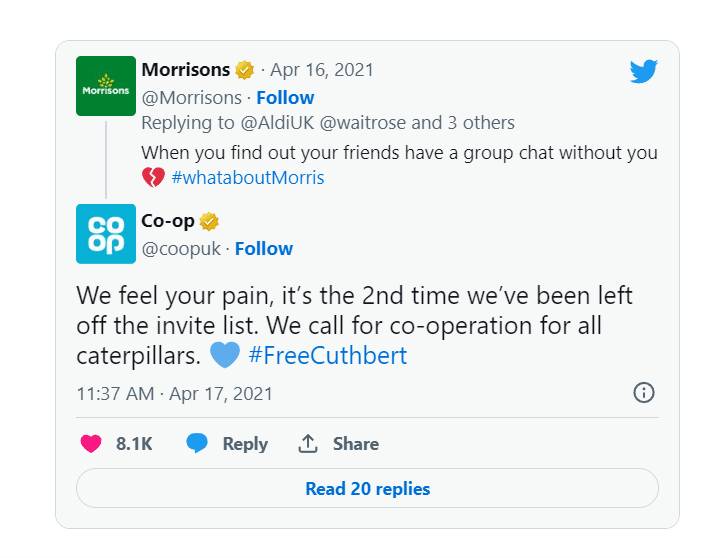Image resolution: width=727 pixels, height=558 pixels.
Task: Open the tweet info icon
Action: pyautogui.click(x=644, y=393)
